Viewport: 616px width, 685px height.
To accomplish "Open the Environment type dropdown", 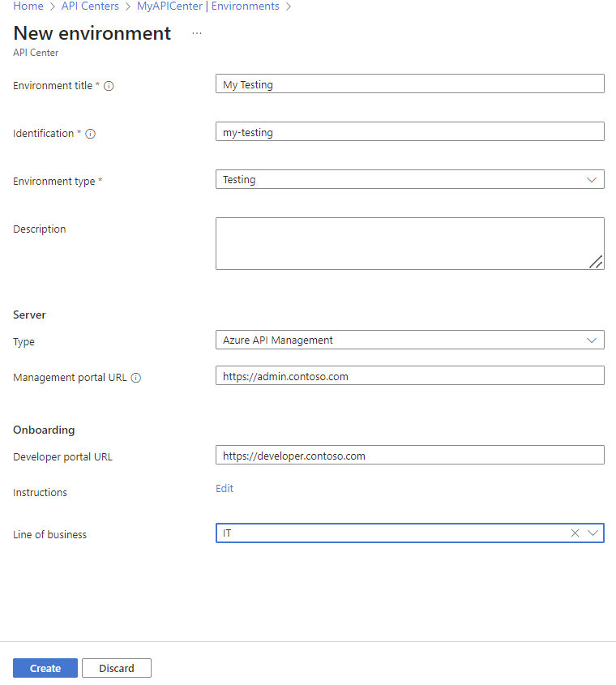I will 593,178.
